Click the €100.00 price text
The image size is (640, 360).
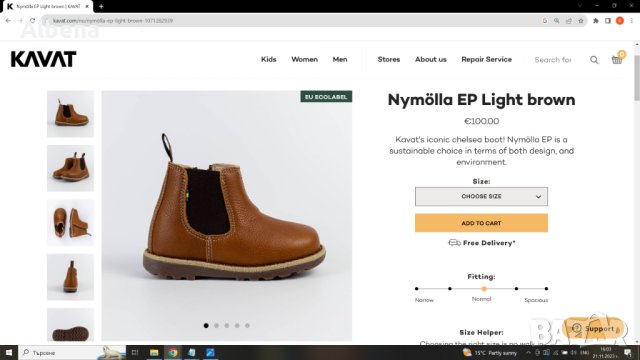pyautogui.click(x=482, y=121)
